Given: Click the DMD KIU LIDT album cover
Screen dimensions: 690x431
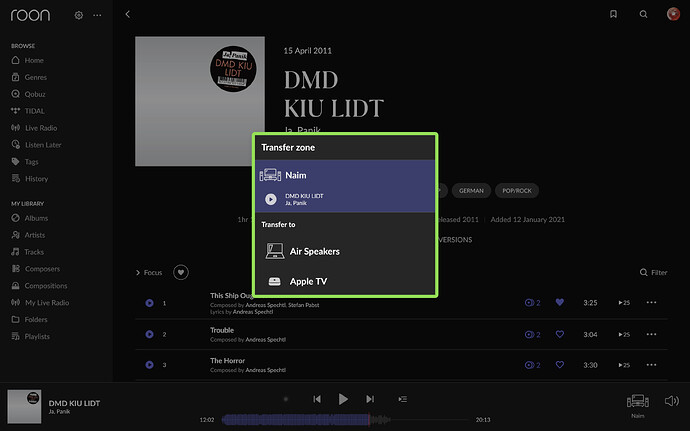Looking at the screenshot, I should (x=200, y=101).
